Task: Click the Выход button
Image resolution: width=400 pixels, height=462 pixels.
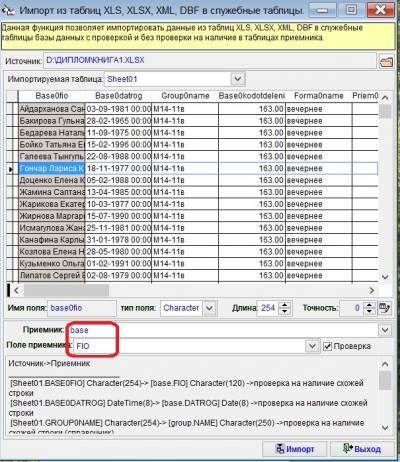Action: click(x=362, y=449)
